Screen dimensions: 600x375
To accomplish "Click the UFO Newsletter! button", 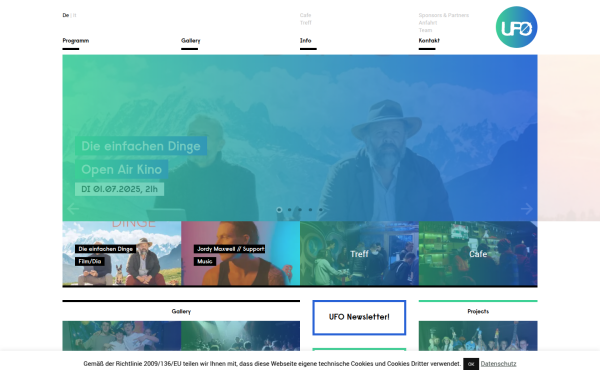I will (x=359, y=317).
